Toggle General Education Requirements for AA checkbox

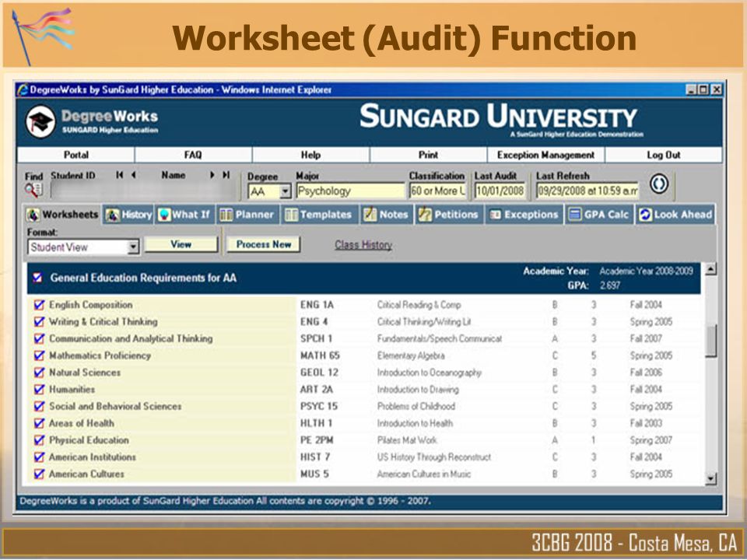[37, 278]
